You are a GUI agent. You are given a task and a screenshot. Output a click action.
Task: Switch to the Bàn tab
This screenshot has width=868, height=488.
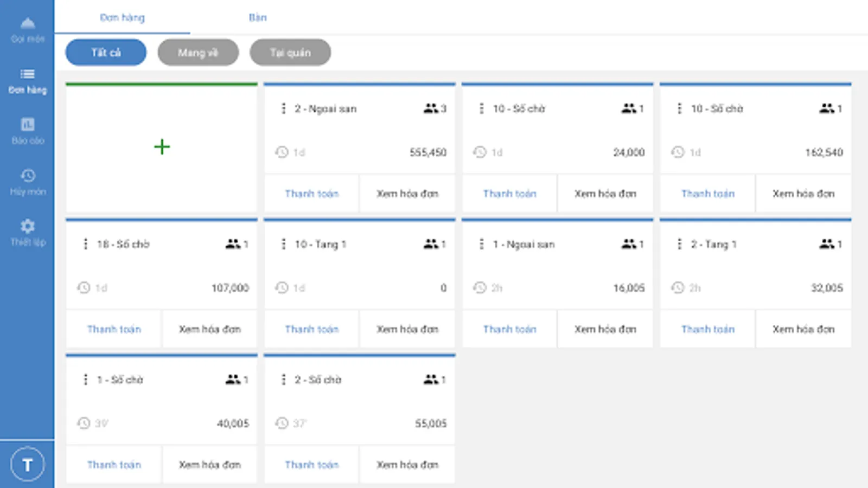[x=258, y=17]
